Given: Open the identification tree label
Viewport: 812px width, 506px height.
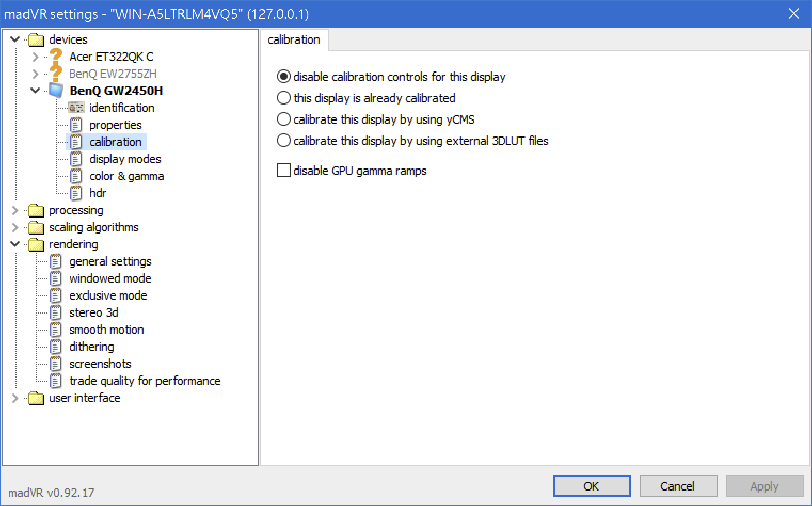Looking at the screenshot, I should click(x=122, y=108).
